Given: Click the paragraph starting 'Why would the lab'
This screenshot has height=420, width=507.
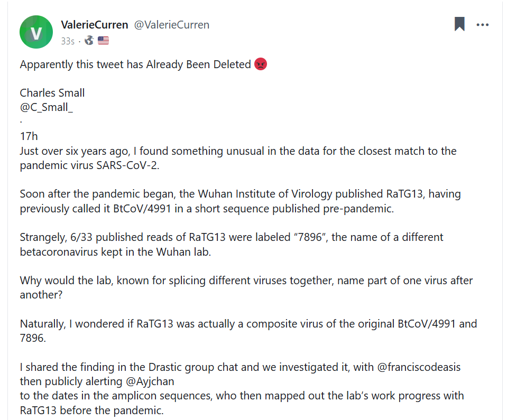Looking at the screenshot, I should 246,287.
